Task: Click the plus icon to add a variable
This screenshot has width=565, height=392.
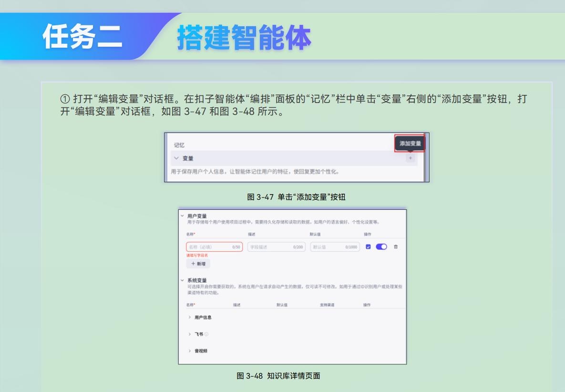Action: (x=410, y=158)
